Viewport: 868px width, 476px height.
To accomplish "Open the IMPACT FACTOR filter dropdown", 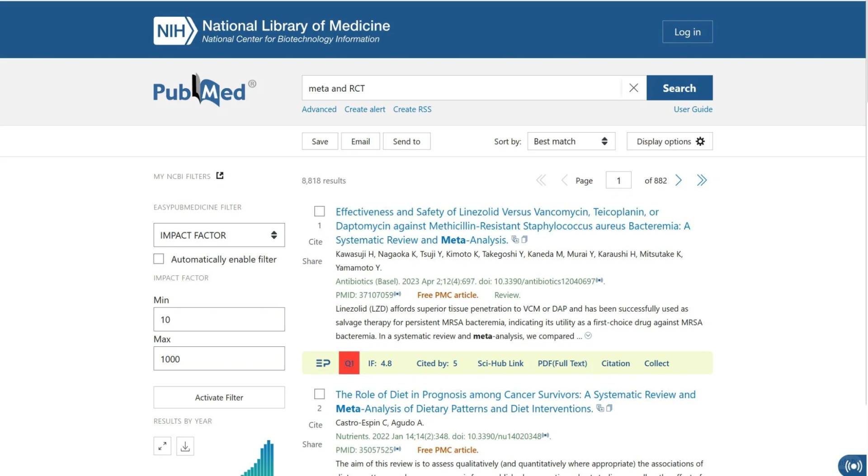I will [x=219, y=235].
